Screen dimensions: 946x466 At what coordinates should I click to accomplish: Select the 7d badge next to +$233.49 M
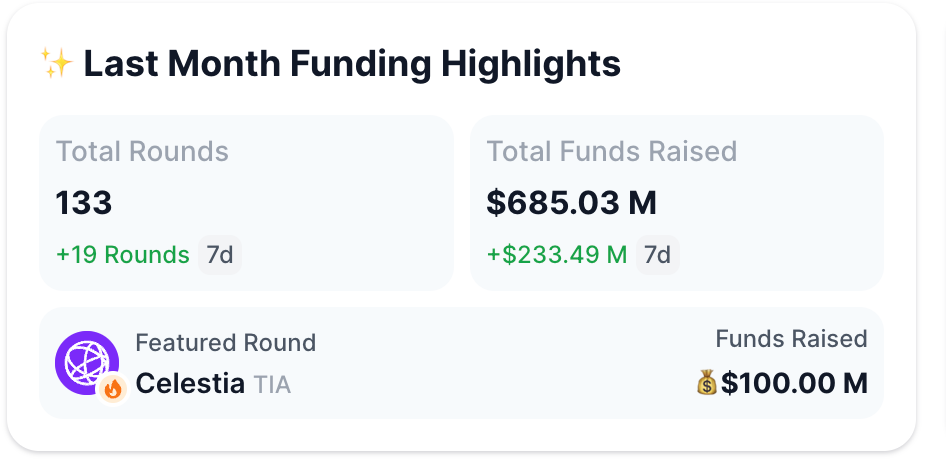tap(658, 255)
